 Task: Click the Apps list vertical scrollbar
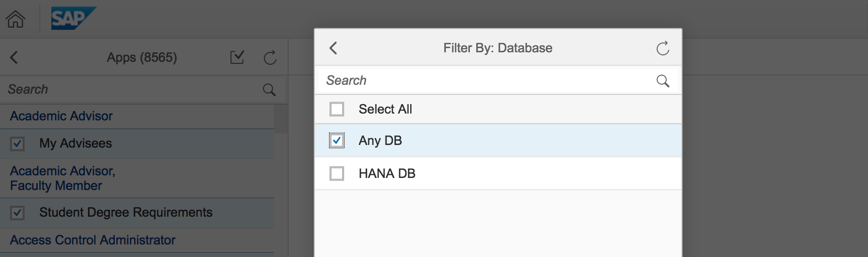(x=281, y=119)
